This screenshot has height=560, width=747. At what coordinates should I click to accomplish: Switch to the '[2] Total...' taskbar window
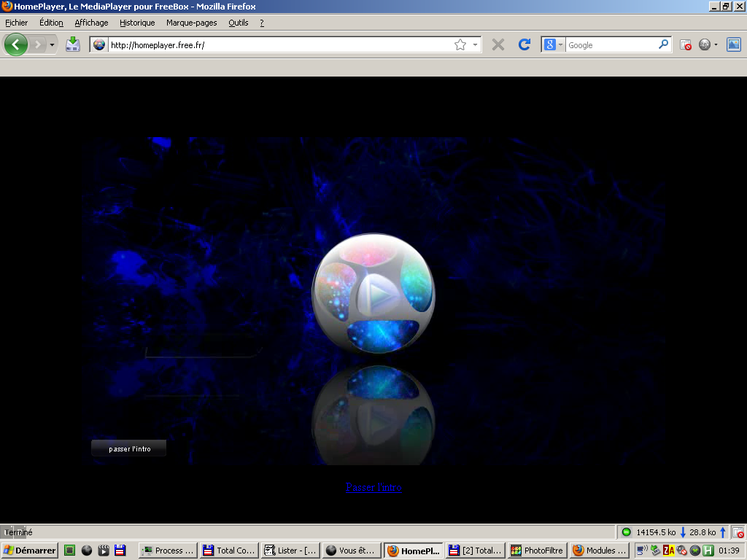click(474, 551)
